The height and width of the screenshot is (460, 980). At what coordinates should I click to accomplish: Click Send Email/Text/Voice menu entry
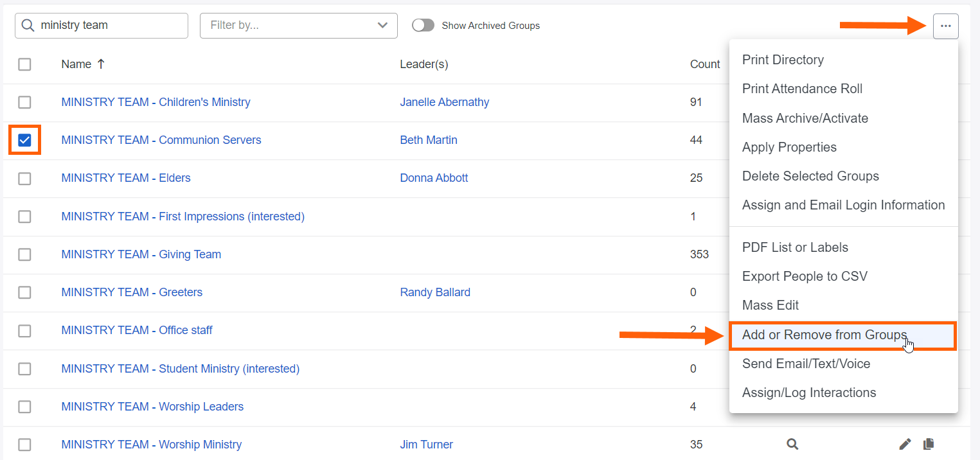click(806, 364)
